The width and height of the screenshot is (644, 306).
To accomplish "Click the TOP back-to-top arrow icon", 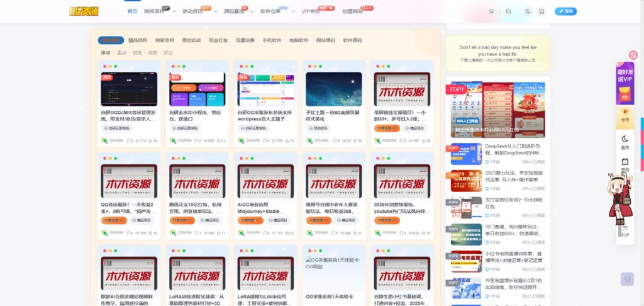I will 625,231.
